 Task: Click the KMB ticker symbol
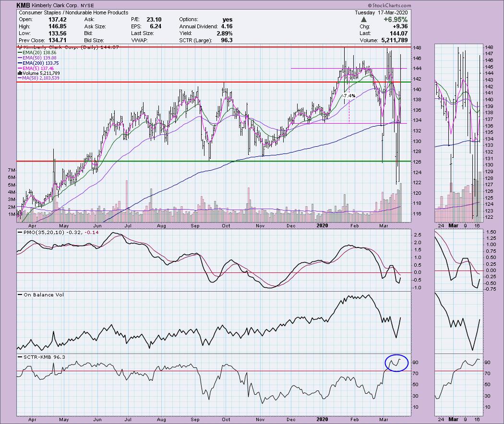(x=24, y=5)
